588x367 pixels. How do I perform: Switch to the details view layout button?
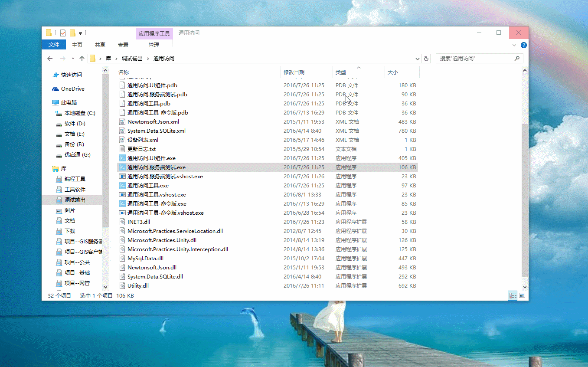pos(513,295)
